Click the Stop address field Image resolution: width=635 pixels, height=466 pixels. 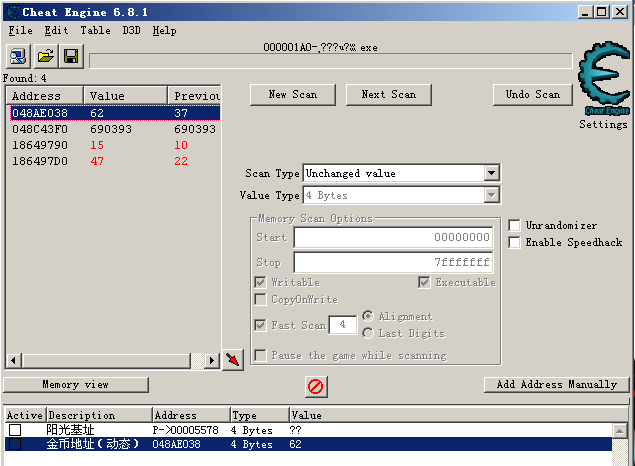(393, 262)
